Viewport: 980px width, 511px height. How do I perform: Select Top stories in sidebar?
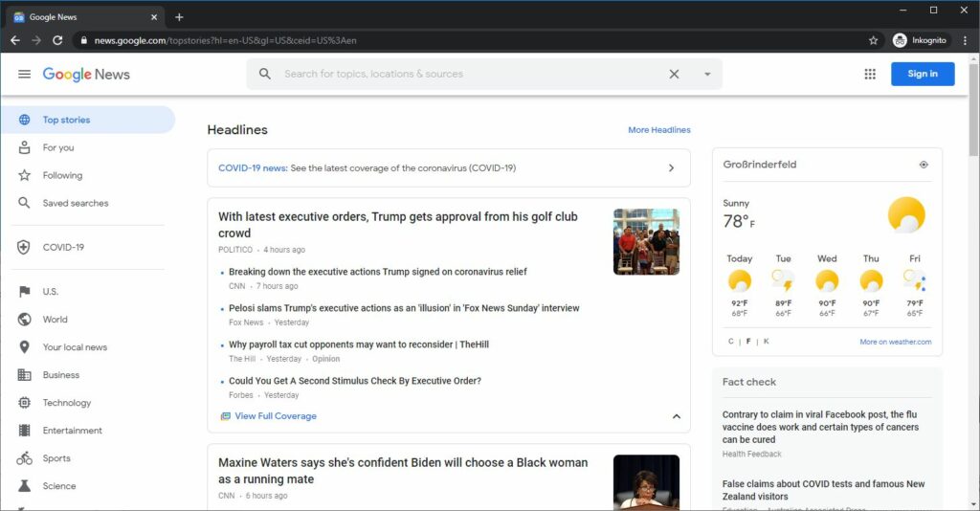point(88,120)
